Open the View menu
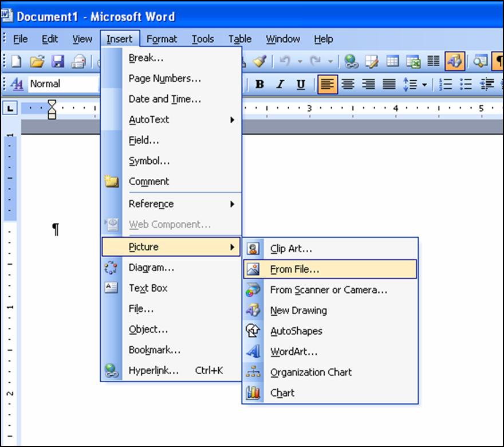Viewport: 504px width, 447px height. click(82, 39)
